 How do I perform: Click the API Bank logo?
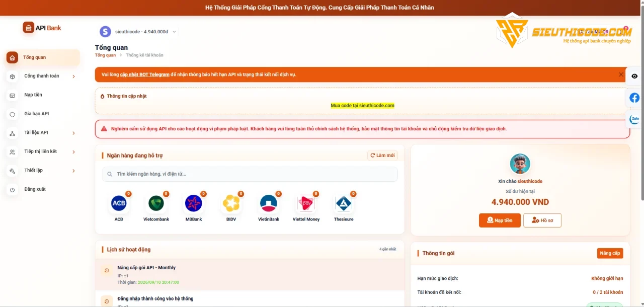coord(42,28)
